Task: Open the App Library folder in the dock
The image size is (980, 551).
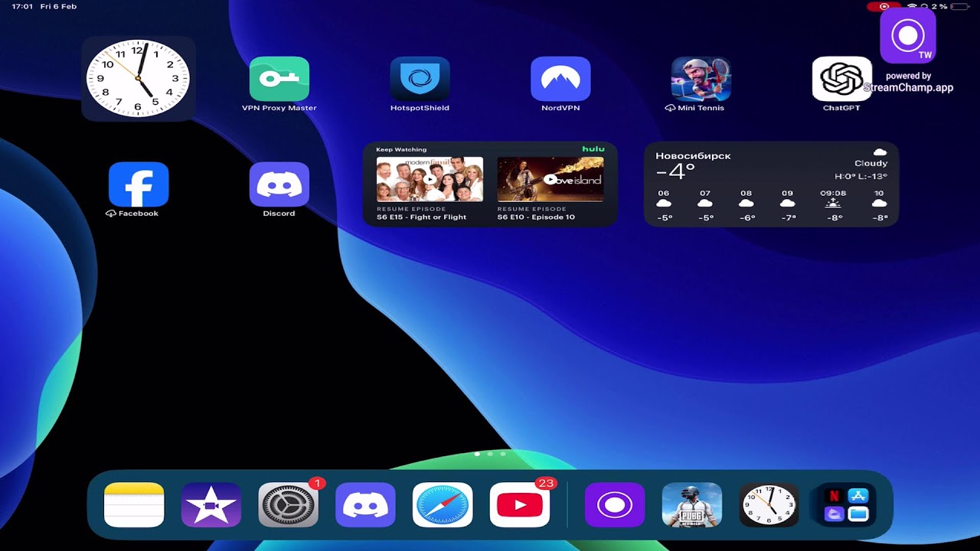Action: point(846,505)
